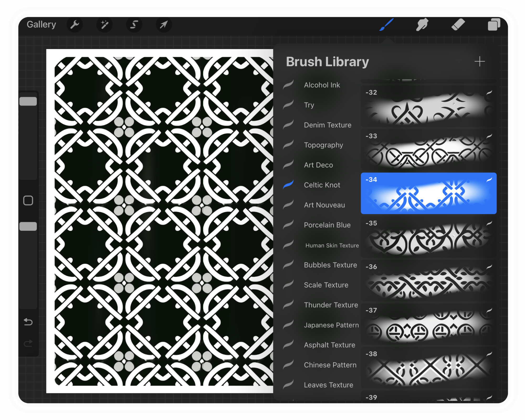Screen dimensions: 525x420
Task: Select the Smudge tool
Action: click(422, 24)
